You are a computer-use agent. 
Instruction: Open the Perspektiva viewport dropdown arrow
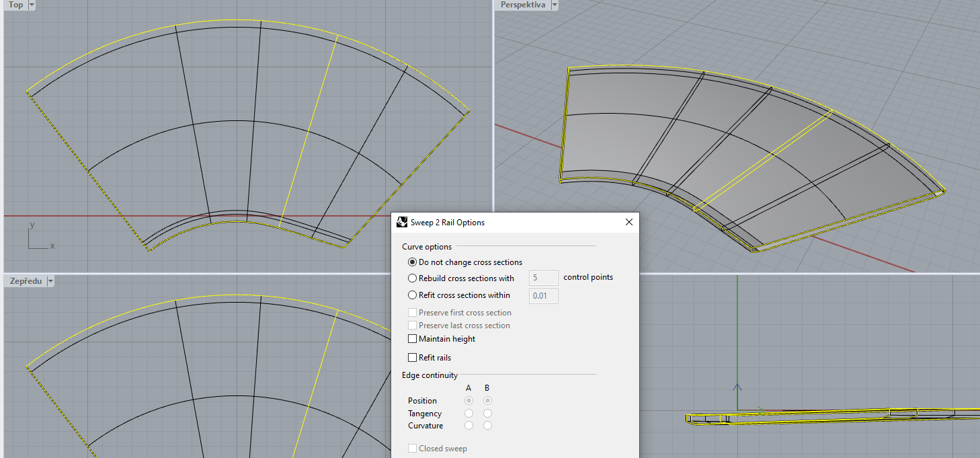[x=555, y=5]
